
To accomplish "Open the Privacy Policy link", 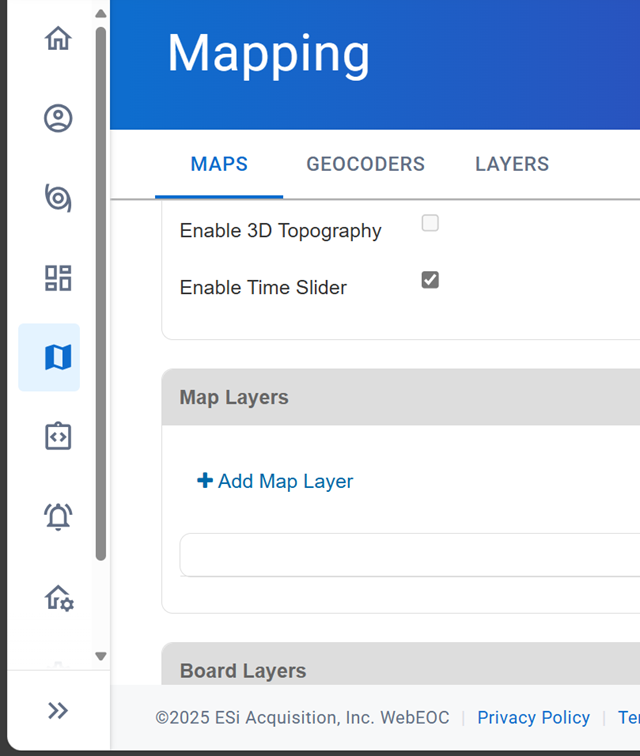I will (x=533, y=718).
